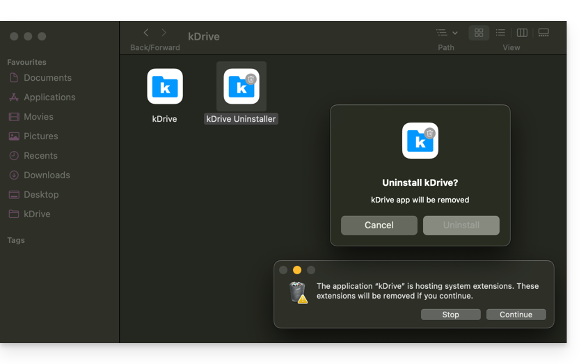588x364 pixels.
Task: Select the kDrive Uninstaller icon
Action: pos(241,87)
